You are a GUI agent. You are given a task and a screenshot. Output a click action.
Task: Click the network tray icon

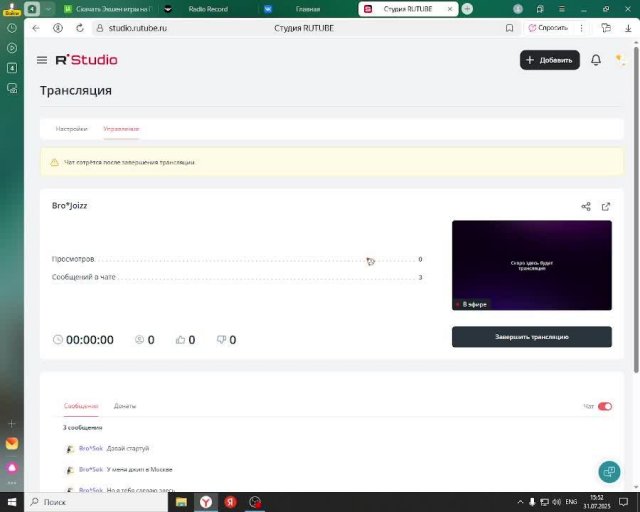[x=544, y=502]
